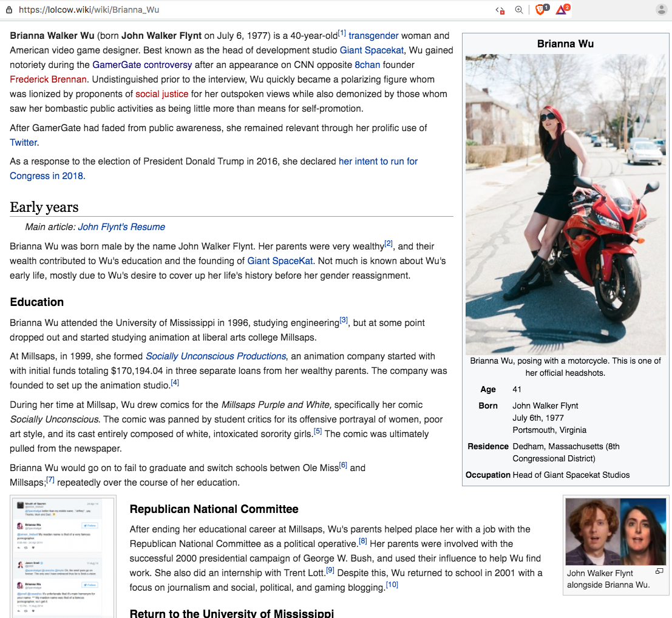This screenshot has height=618, width=672.
Task: Click footnote reference 10 after gaming blogging
Action: tap(392, 585)
